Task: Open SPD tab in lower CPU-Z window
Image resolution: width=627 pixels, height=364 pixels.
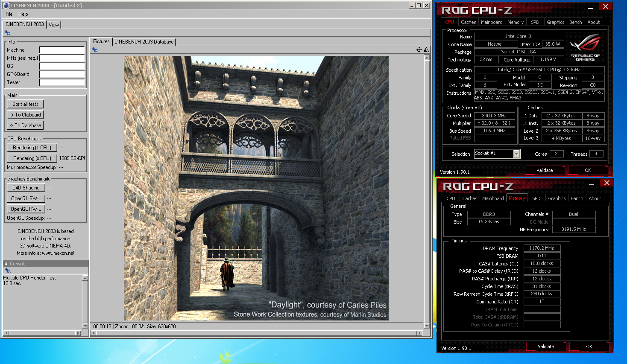Action: pyautogui.click(x=536, y=198)
